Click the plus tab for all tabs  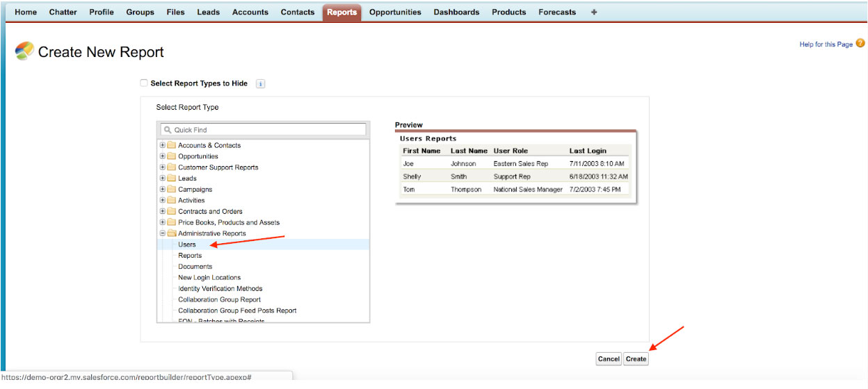[x=594, y=12]
